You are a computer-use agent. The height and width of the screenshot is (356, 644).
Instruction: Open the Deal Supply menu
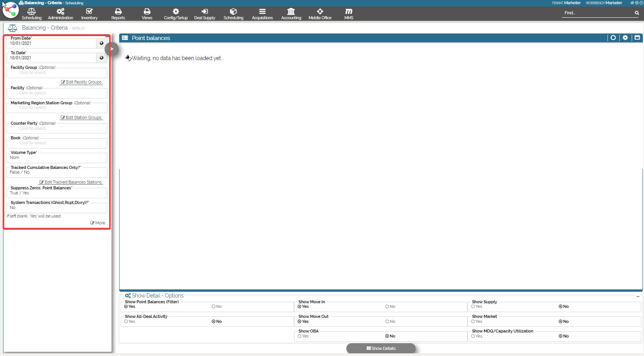click(x=205, y=14)
